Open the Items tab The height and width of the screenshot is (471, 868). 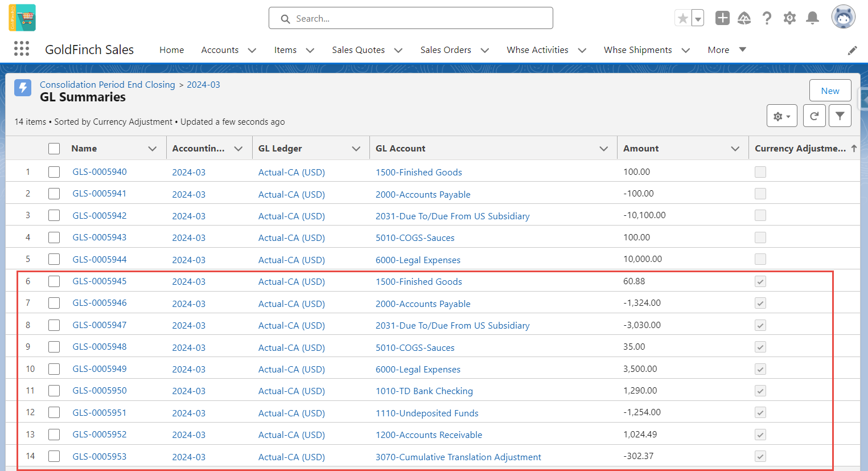285,50
